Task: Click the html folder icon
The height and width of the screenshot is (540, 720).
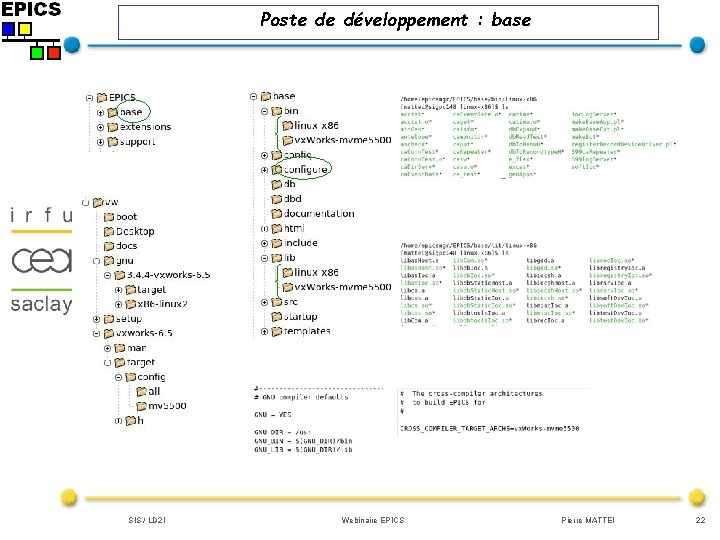Action: click(x=276, y=229)
